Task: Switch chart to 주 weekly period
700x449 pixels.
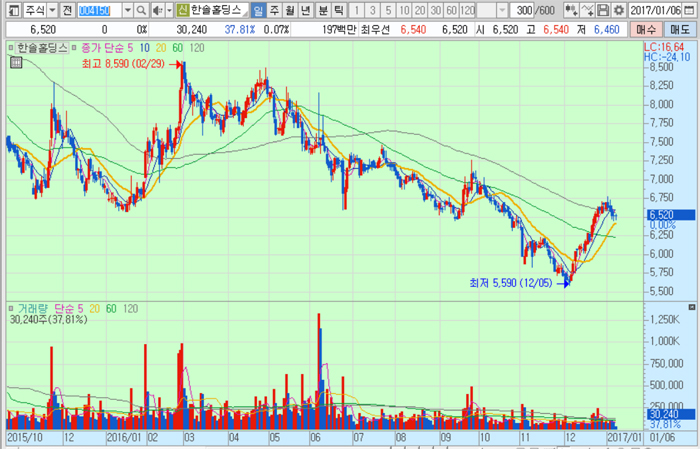Action: coord(274,10)
